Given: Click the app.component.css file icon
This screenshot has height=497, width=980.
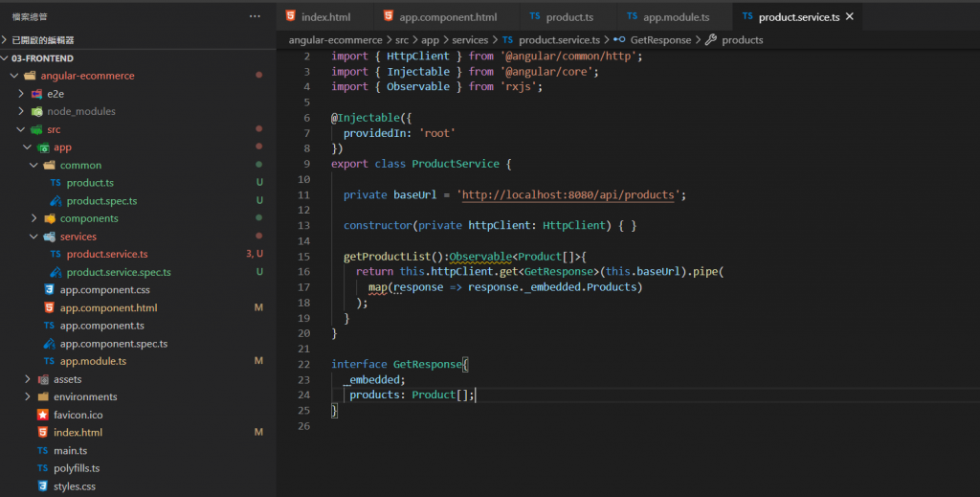Looking at the screenshot, I should (x=49, y=290).
